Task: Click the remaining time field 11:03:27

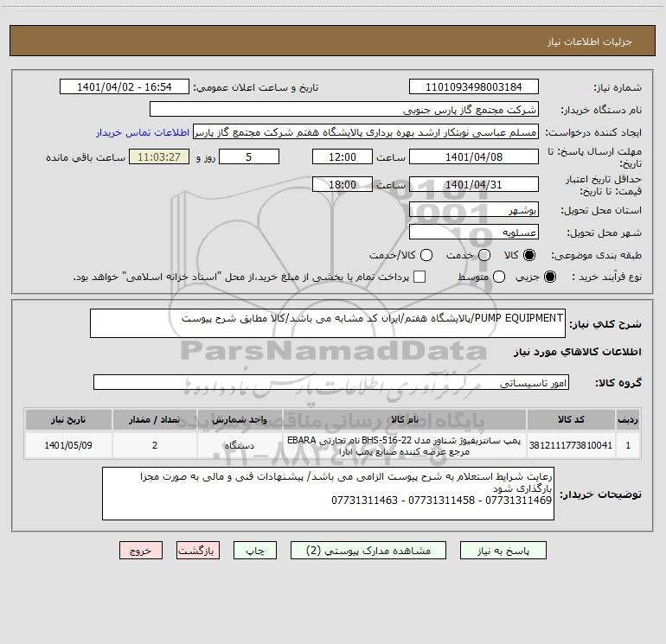Action: tap(159, 156)
